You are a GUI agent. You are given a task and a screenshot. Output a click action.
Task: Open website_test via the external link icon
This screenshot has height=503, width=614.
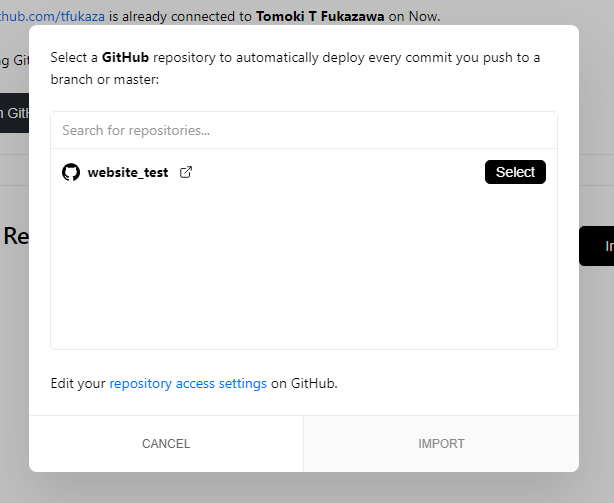click(x=186, y=172)
